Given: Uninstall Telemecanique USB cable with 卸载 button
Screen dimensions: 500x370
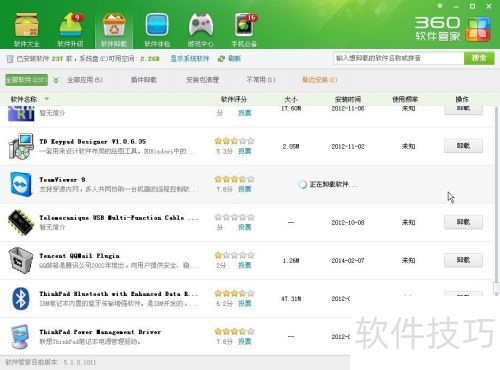Looking at the screenshot, I should tap(463, 222).
